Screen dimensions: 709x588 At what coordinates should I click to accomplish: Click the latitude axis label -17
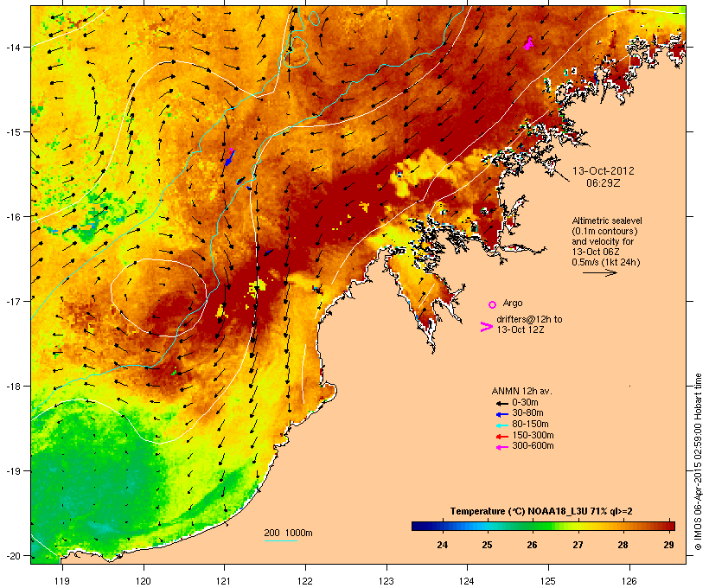(x=13, y=301)
